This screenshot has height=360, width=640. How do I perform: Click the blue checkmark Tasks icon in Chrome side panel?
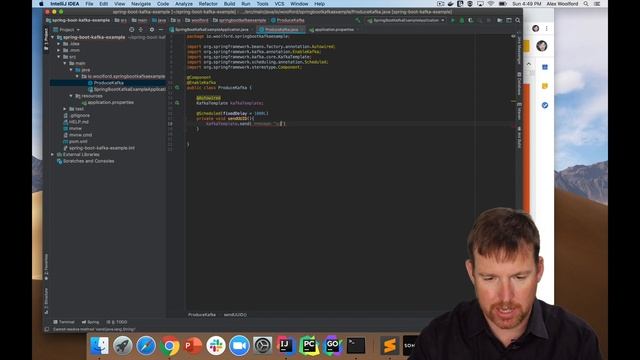pos(545,105)
